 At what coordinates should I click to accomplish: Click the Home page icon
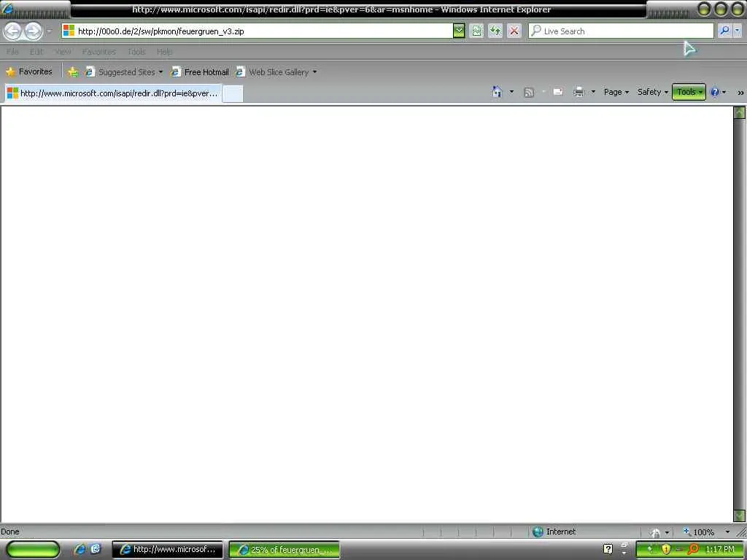(497, 92)
